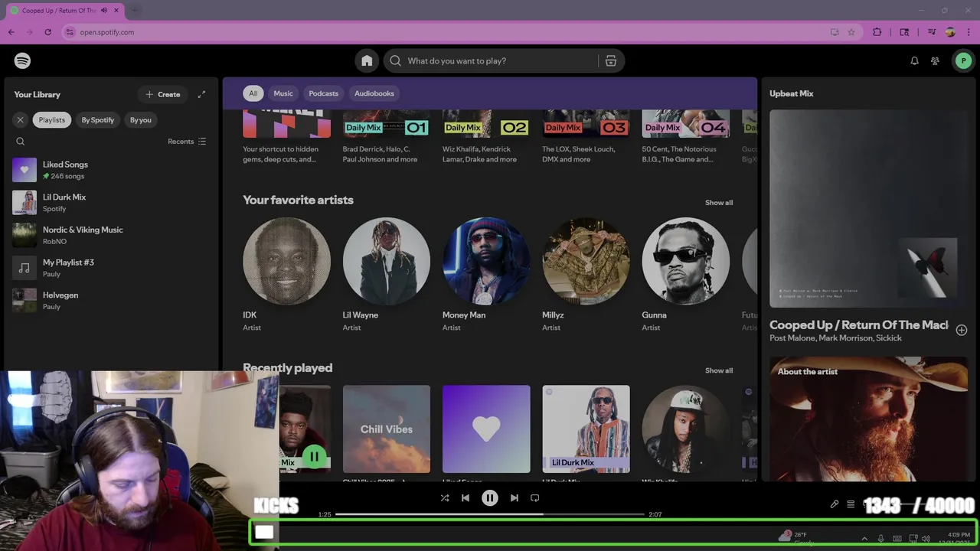Switch to the Audiobooks tab
The width and height of the screenshot is (980, 551).
point(374,93)
